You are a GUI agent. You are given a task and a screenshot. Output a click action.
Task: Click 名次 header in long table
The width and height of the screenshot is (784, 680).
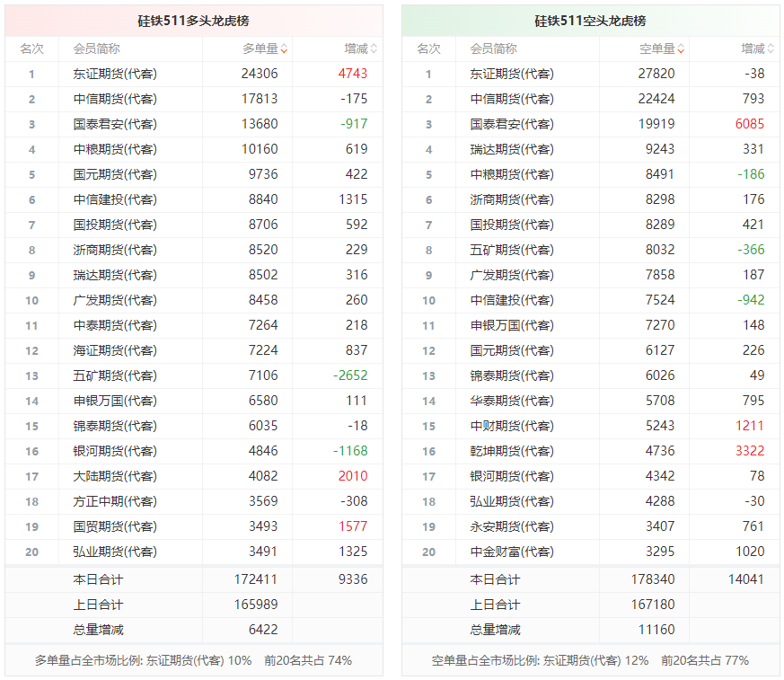click(x=31, y=49)
